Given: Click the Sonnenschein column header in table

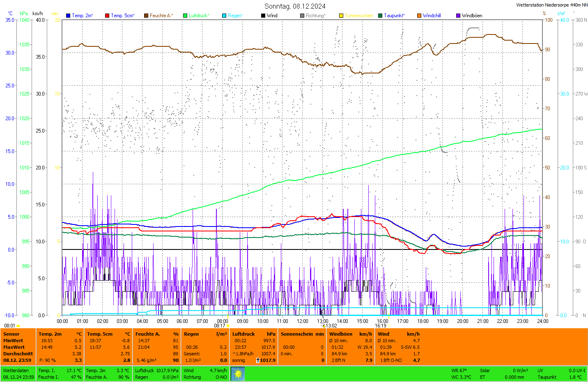Looking at the screenshot, I should (x=296, y=334).
